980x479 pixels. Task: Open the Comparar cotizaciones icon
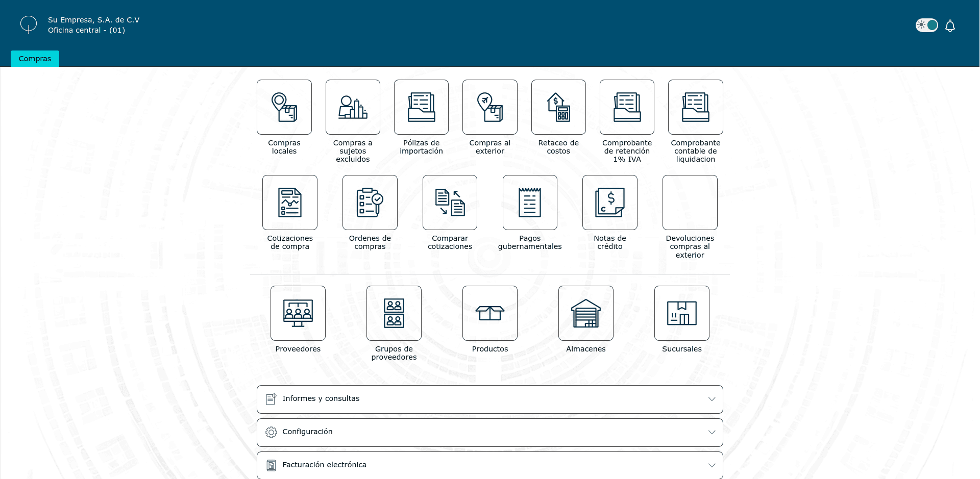[450, 203]
